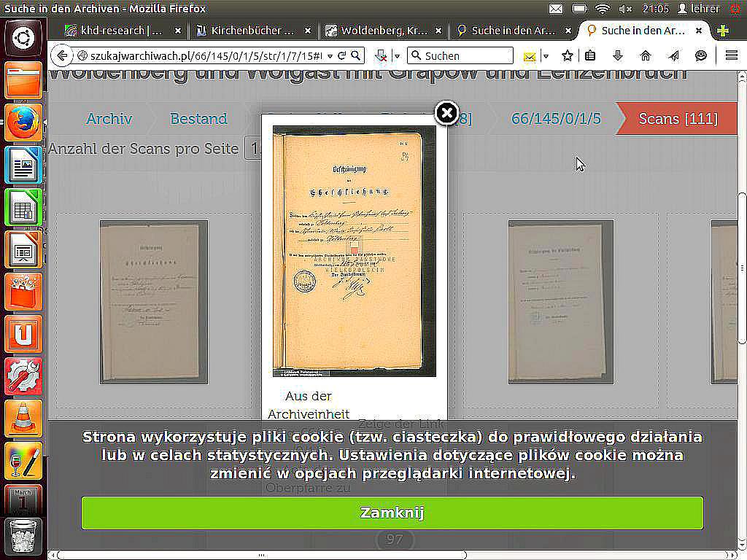Click the Zamknij cookie button
The height and width of the screenshot is (560, 747).
(x=392, y=513)
